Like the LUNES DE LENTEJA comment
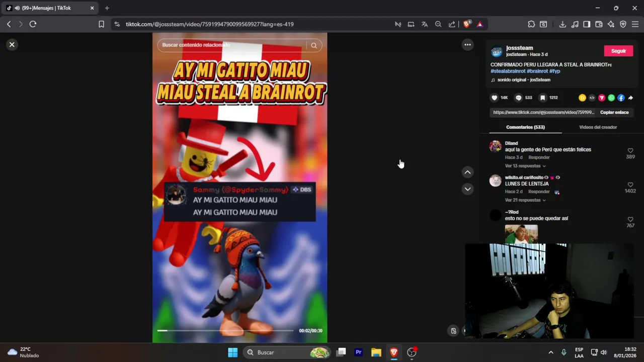Viewport: 644px width, 362px height. coord(630,185)
